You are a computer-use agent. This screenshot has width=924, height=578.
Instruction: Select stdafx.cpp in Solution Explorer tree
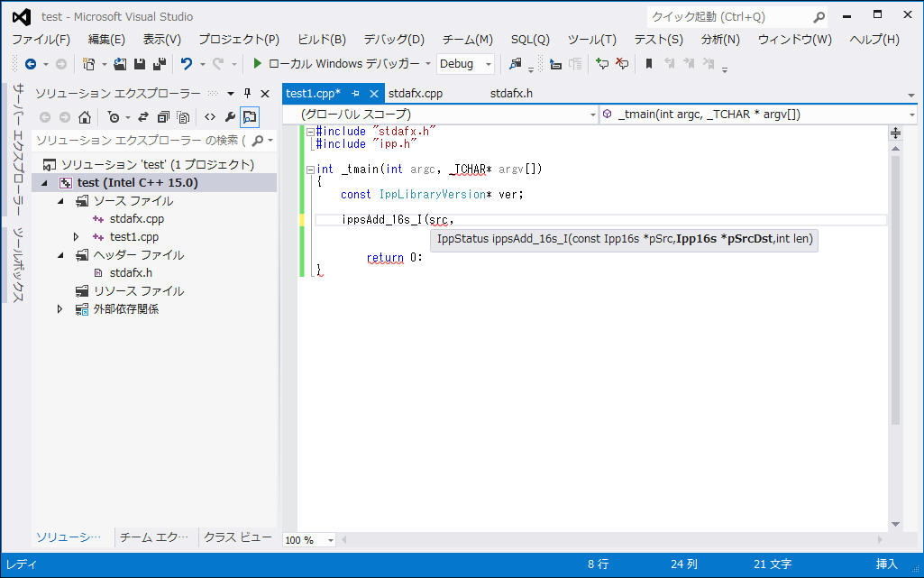coord(137,219)
